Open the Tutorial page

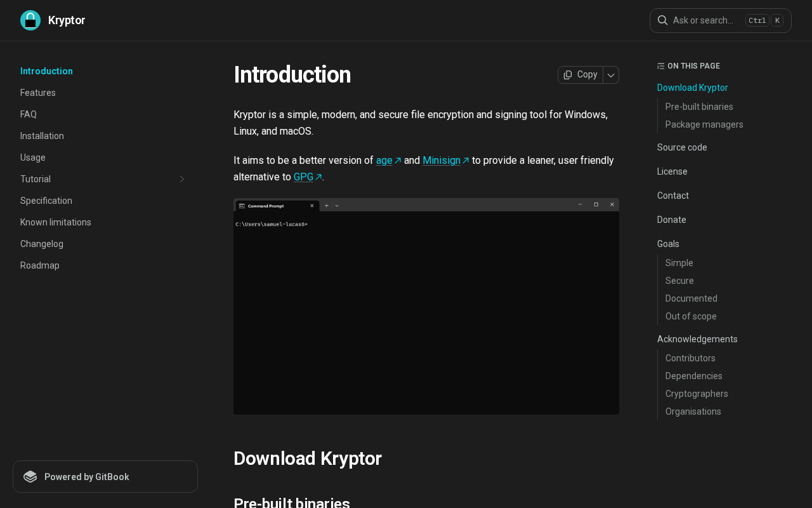(36, 179)
